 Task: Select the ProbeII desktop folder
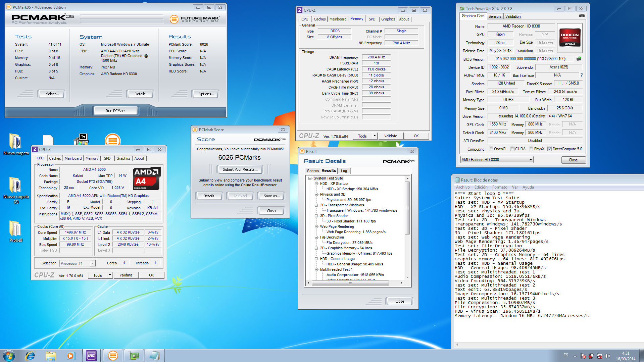click(x=16, y=231)
